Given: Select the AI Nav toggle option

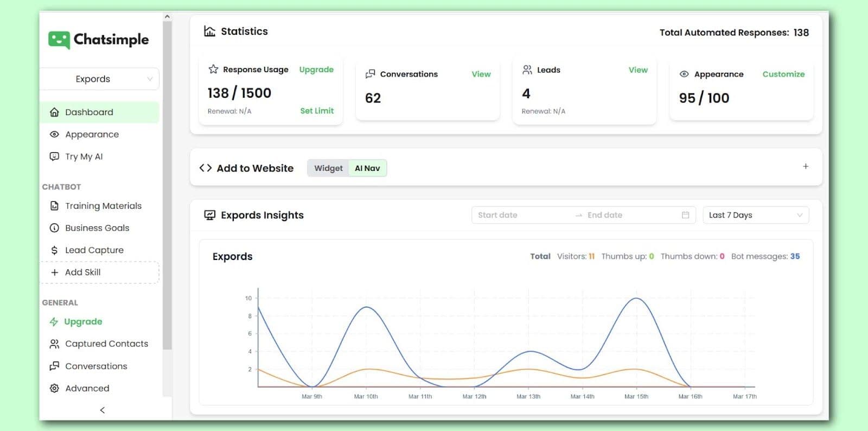Looking at the screenshot, I should (367, 168).
